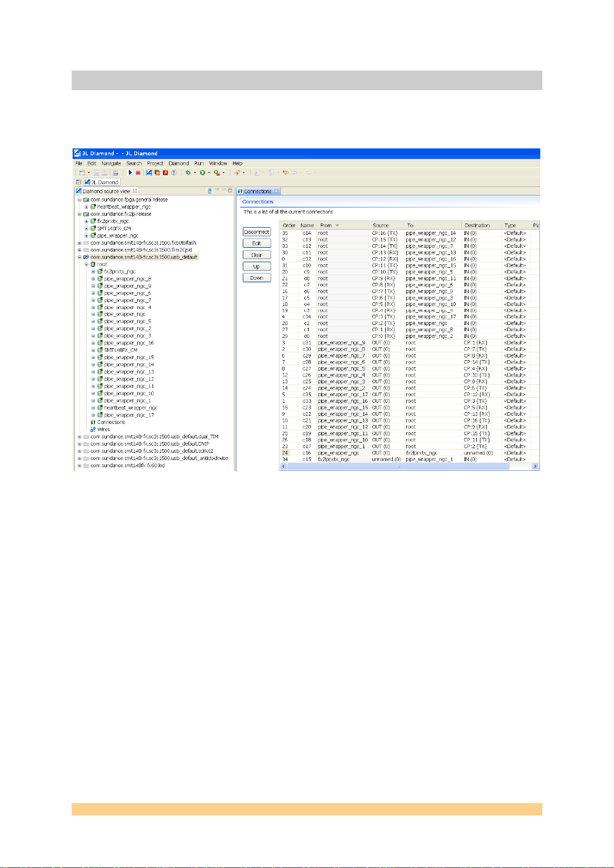Expand the usb_default.dual_TIM project node
614x868 pixels.
pos(79,436)
